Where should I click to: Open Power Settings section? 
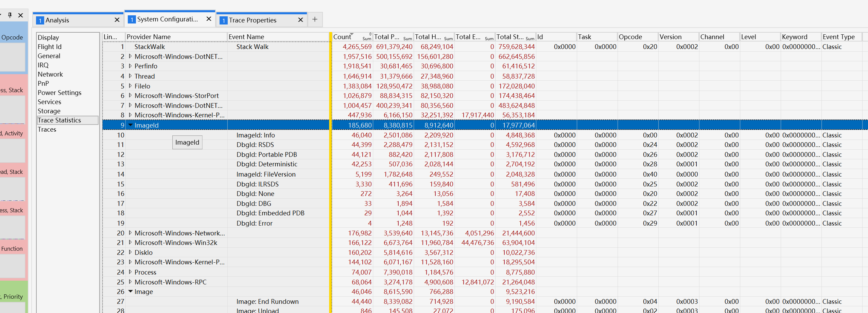coord(59,93)
